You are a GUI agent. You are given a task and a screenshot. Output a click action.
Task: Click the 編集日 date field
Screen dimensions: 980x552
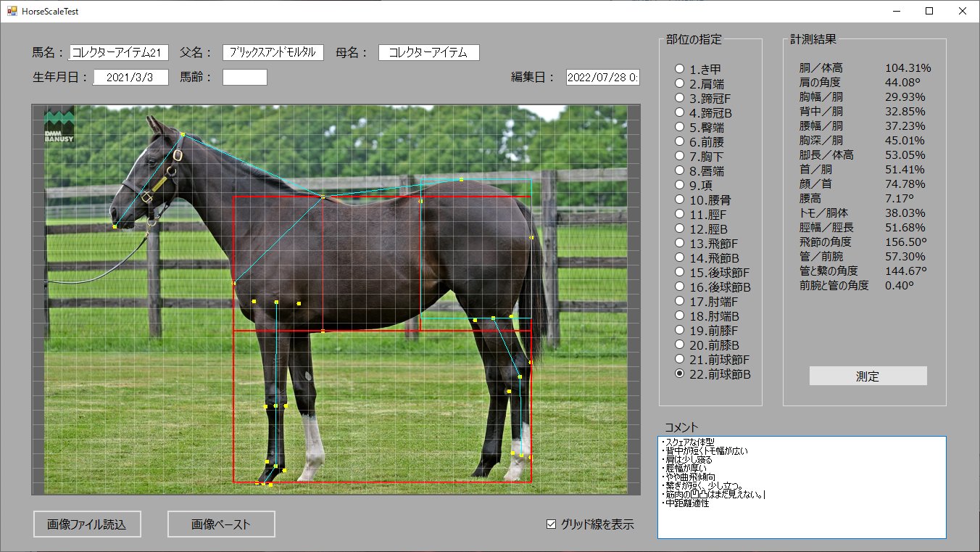tap(603, 78)
